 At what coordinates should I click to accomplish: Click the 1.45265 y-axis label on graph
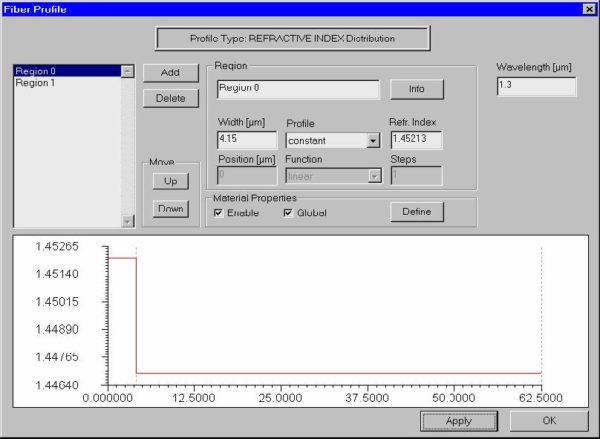tap(57, 246)
